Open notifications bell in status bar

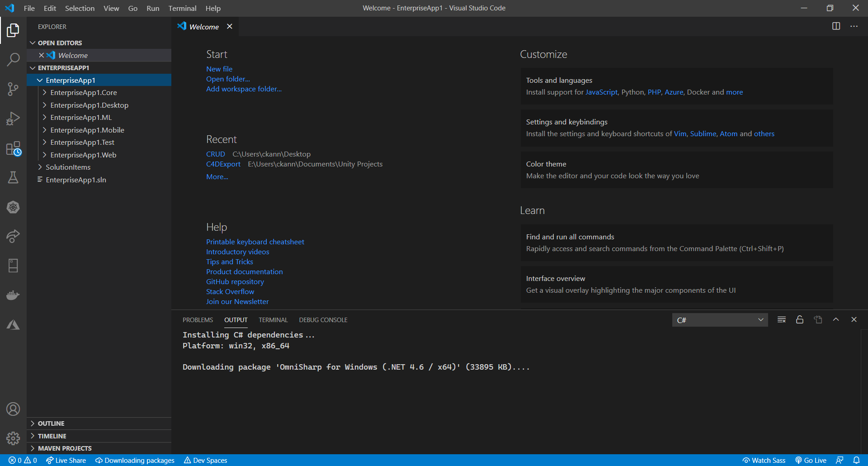click(x=856, y=460)
